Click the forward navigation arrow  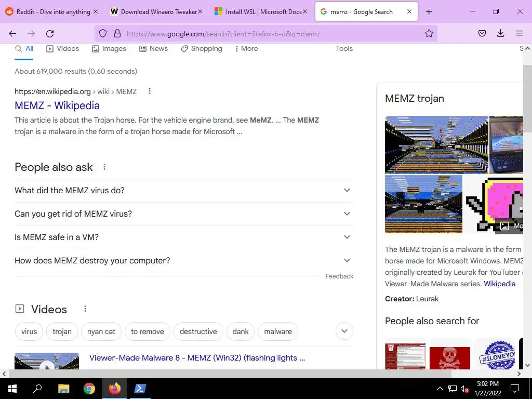click(x=31, y=33)
